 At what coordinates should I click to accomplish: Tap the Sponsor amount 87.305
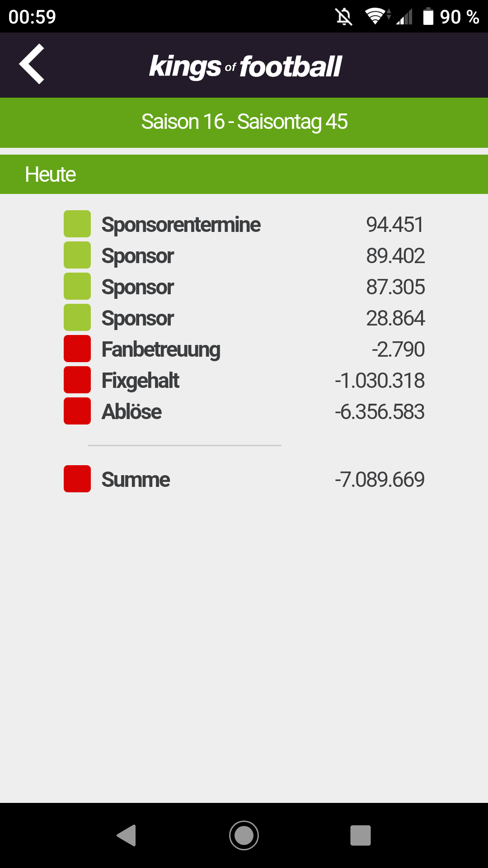pos(395,287)
